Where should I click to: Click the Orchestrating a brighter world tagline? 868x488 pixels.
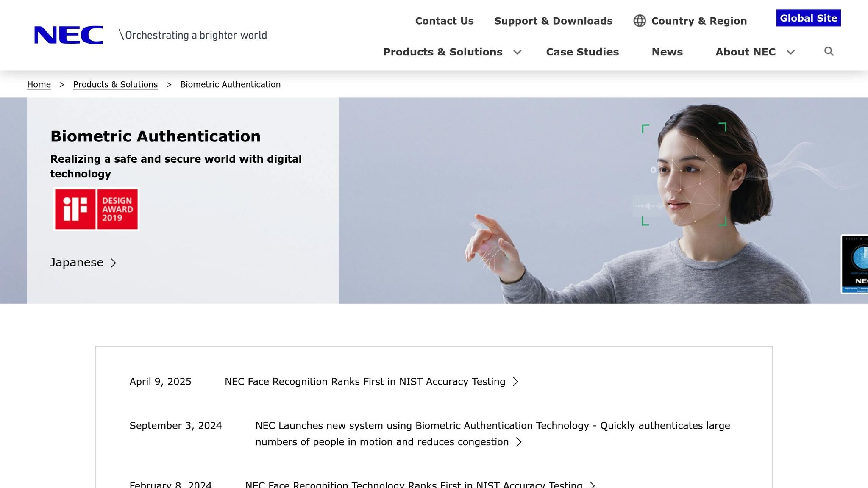pos(193,35)
